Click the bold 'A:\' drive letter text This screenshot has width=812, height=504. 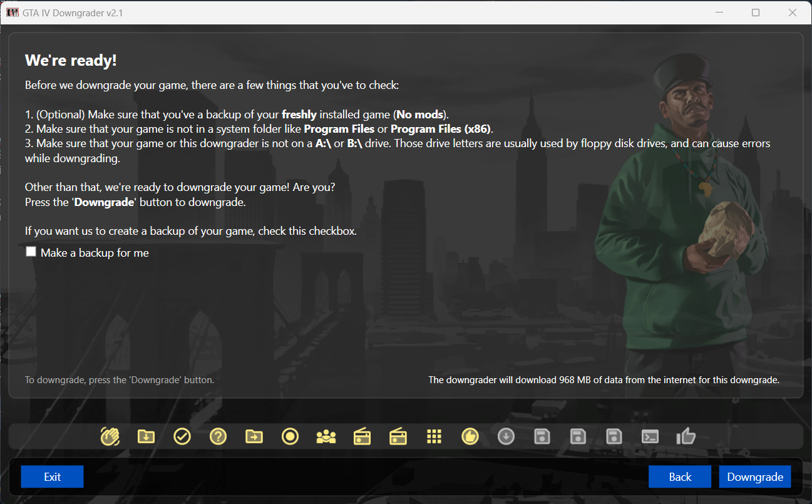pos(323,143)
